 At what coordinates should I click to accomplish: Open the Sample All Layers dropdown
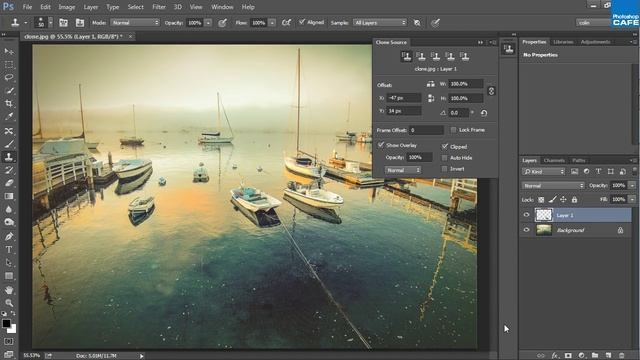(x=380, y=23)
